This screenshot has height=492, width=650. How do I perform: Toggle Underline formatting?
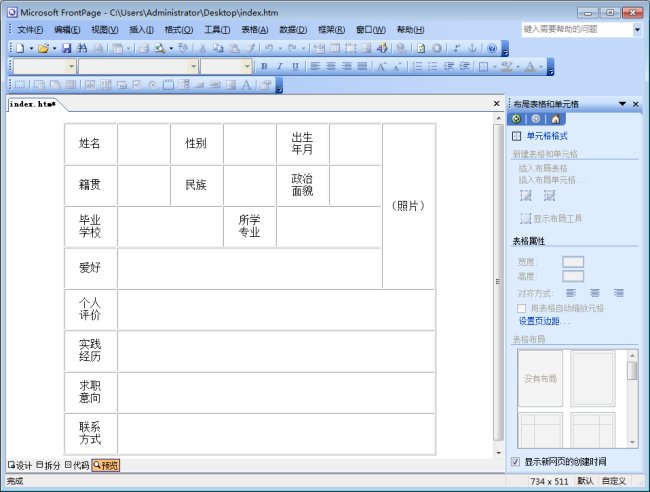click(295, 66)
